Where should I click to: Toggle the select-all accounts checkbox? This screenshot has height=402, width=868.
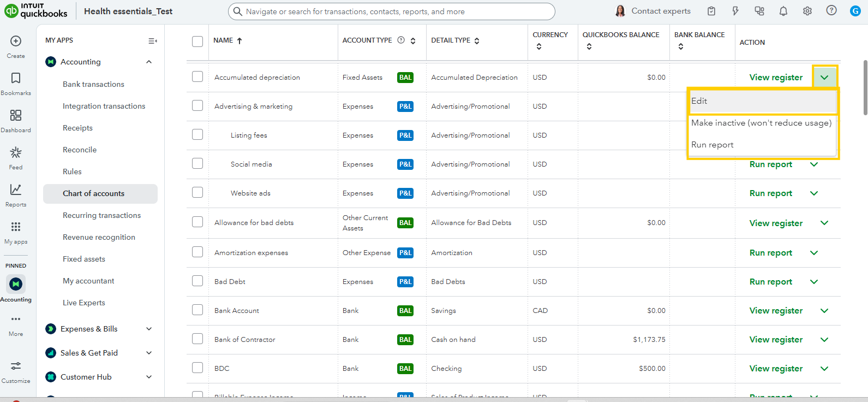coord(197,41)
